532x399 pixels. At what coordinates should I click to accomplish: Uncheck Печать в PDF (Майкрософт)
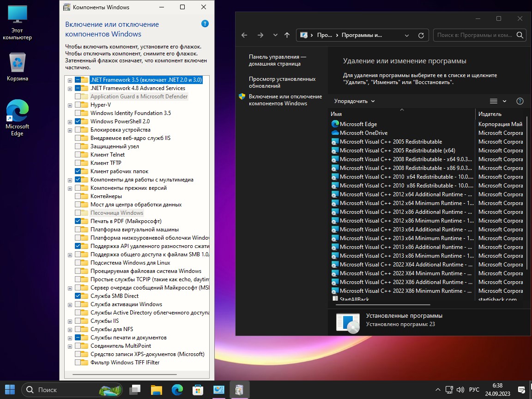(x=78, y=221)
